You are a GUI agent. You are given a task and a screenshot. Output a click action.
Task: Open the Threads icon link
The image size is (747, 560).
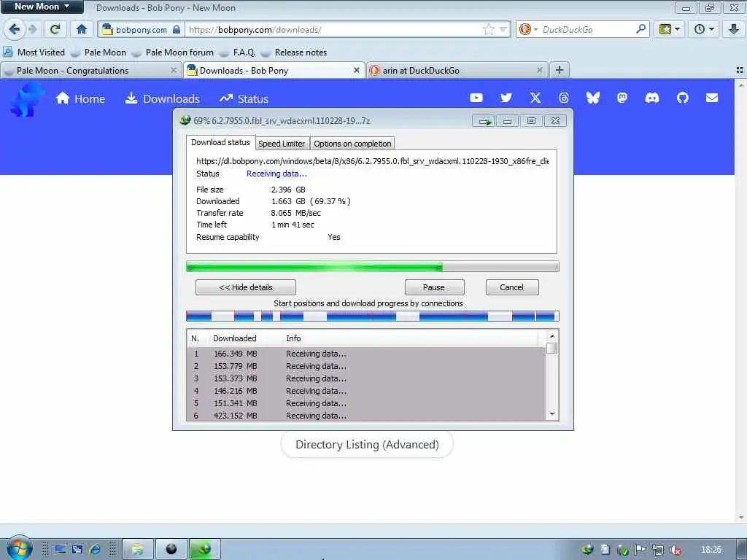[564, 98]
